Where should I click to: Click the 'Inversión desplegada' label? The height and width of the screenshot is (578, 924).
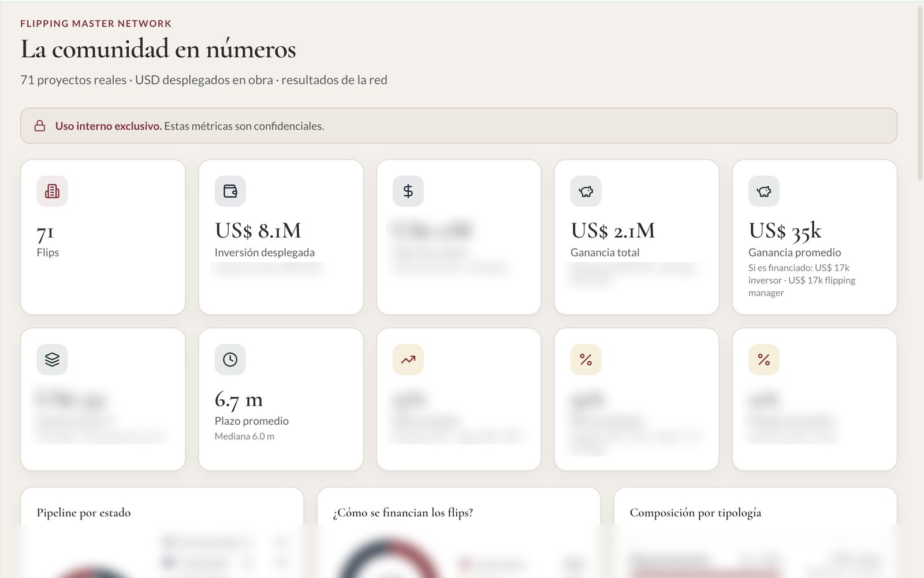(264, 253)
